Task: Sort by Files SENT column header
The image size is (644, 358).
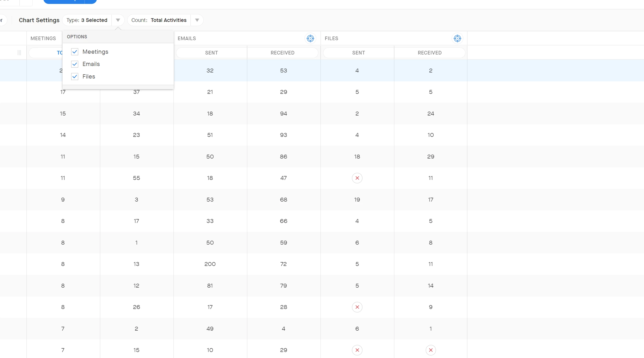Action: pos(358,53)
